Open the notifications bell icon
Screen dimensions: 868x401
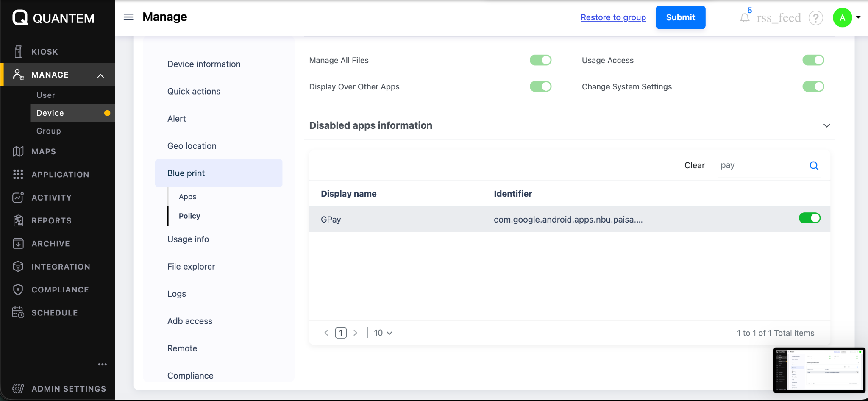745,18
